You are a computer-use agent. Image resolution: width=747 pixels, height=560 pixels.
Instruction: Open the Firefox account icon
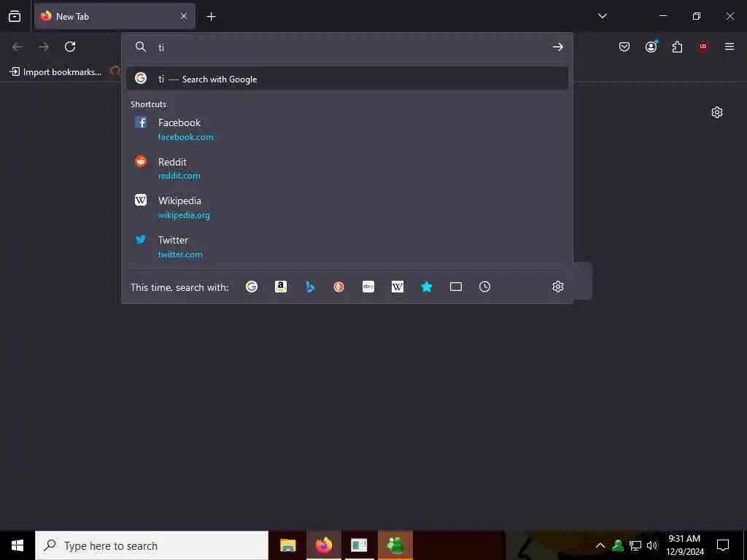[x=651, y=47]
